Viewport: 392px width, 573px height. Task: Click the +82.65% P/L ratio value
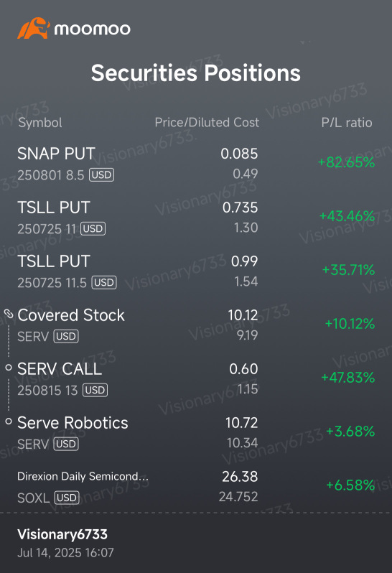pos(346,162)
